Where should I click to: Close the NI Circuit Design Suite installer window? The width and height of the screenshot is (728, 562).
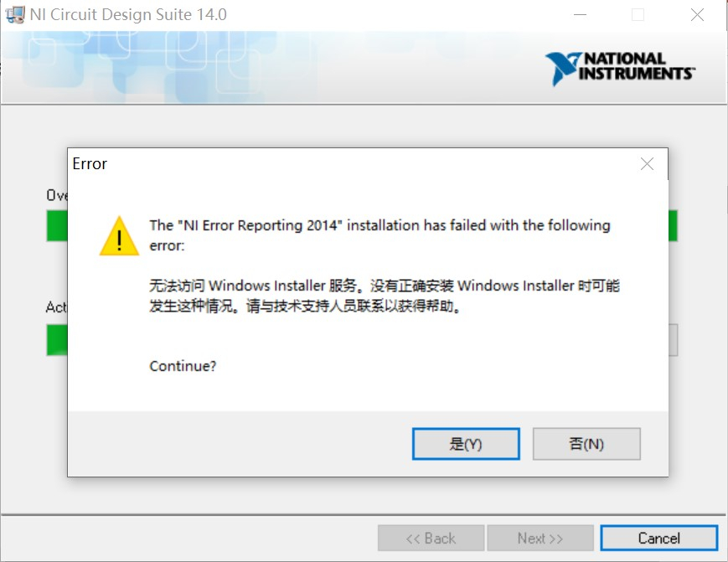(x=696, y=14)
